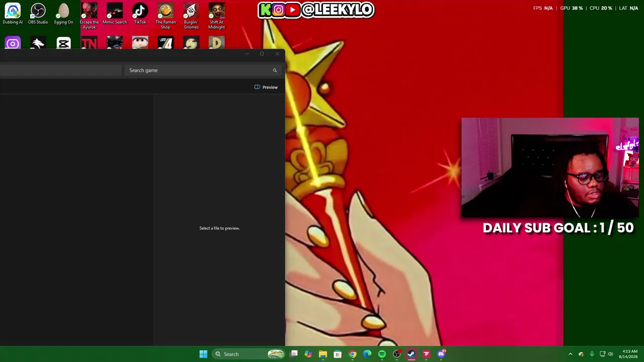
Task: Select The Ramen Shop desktop icon
Action: [x=166, y=16]
